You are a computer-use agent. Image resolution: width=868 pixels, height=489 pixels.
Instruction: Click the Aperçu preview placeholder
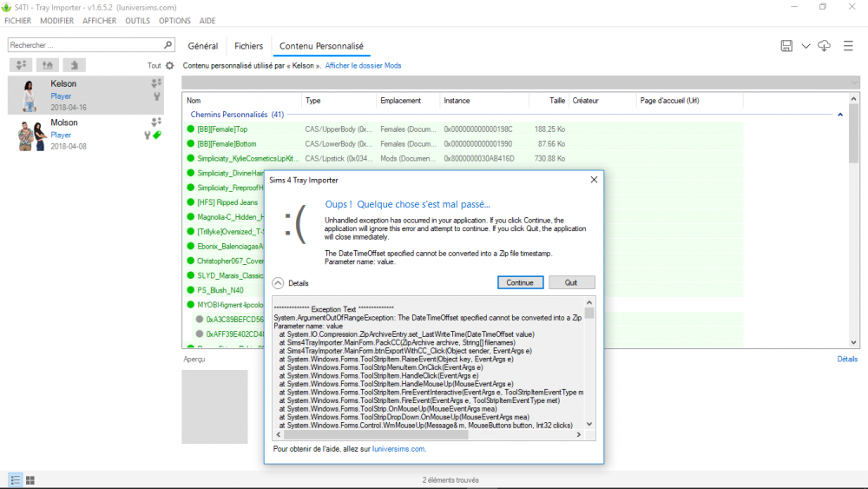click(214, 406)
